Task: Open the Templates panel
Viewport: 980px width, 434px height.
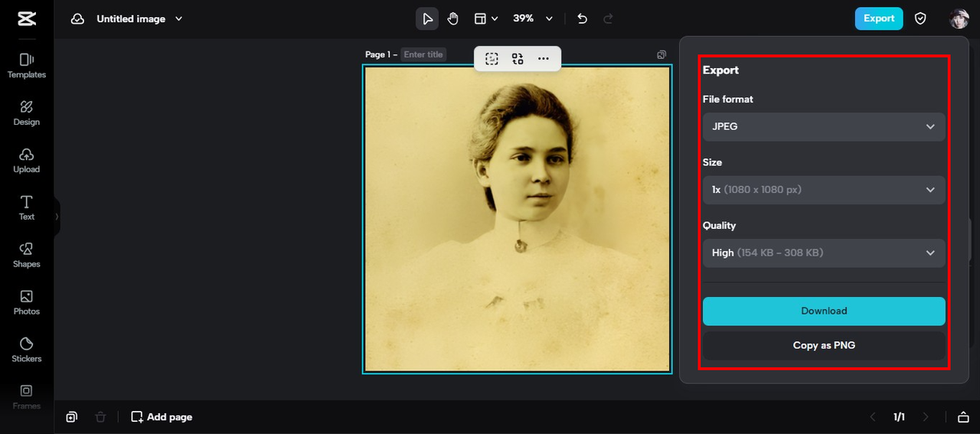Action: [x=27, y=66]
